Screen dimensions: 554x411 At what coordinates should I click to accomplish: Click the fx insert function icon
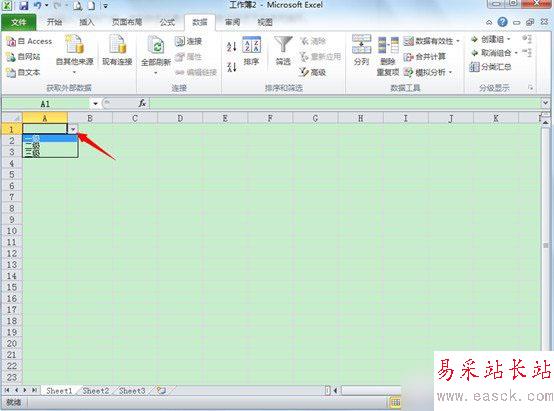click(142, 103)
